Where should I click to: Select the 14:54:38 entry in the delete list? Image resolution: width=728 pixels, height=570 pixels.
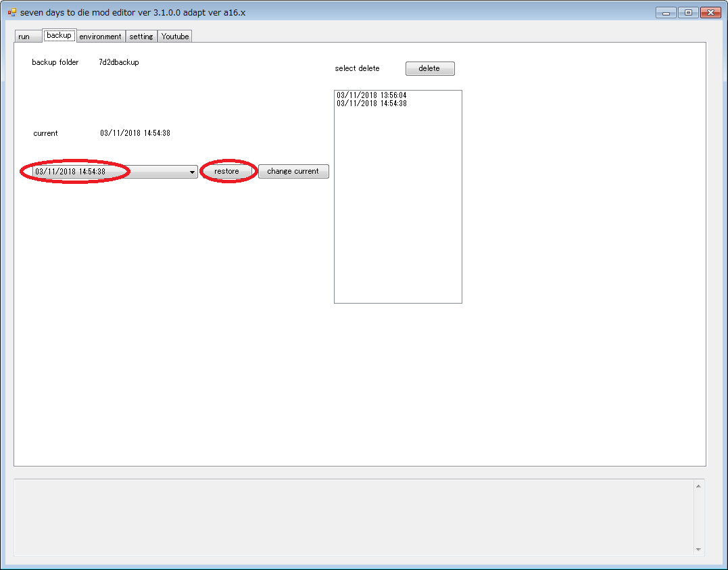(372, 103)
